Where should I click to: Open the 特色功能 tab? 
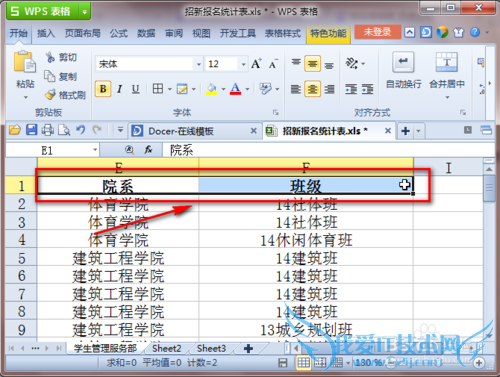coord(328,33)
